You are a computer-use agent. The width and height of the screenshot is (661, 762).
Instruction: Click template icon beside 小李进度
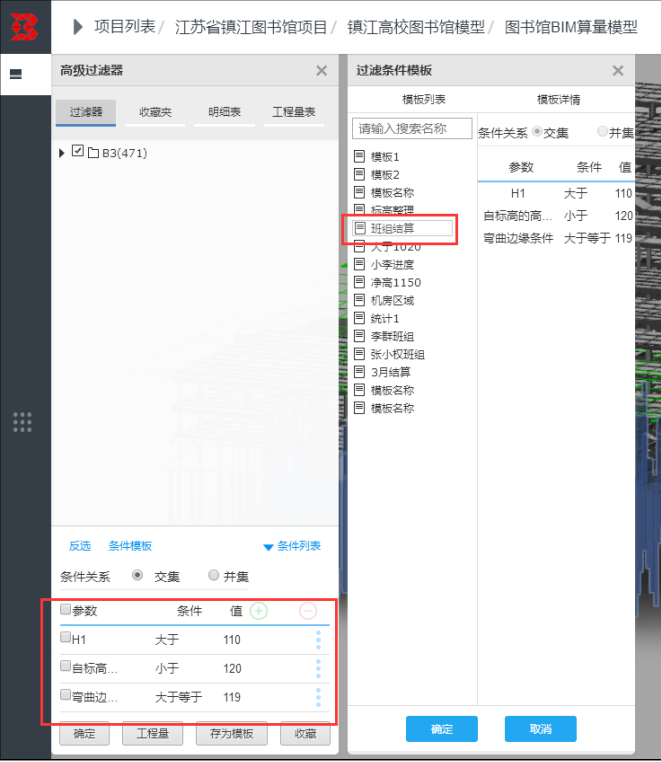359,264
